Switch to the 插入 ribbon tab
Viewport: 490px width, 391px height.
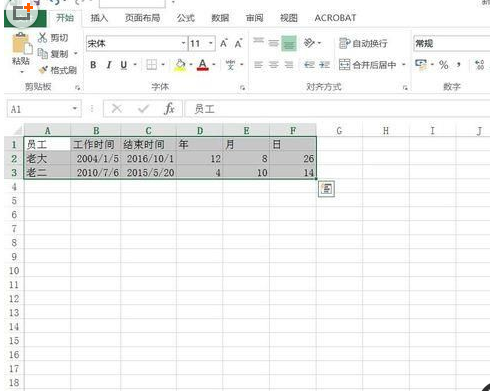(x=99, y=18)
